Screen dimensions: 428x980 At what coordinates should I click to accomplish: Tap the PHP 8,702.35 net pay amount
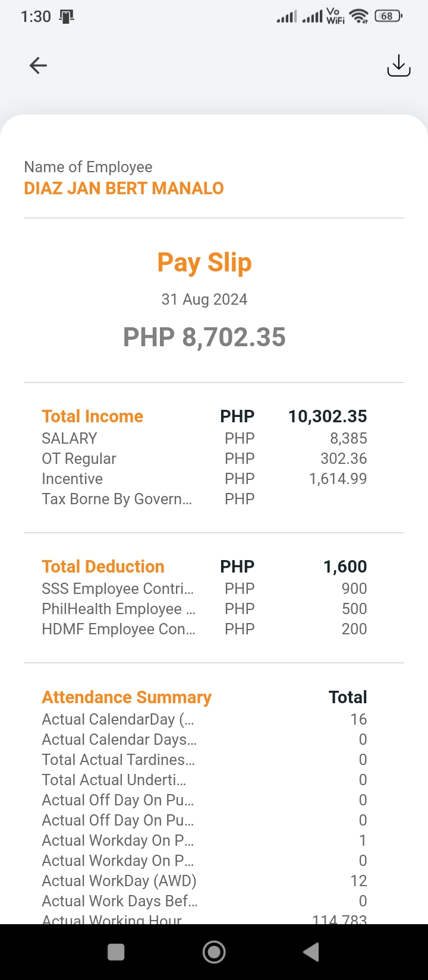coord(204,337)
